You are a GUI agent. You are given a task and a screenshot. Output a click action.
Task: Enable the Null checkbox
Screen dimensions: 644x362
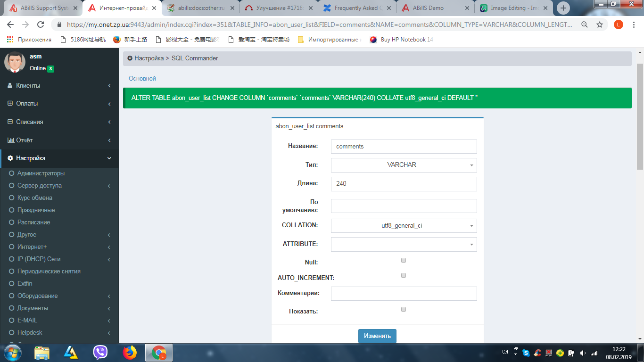(403, 260)
